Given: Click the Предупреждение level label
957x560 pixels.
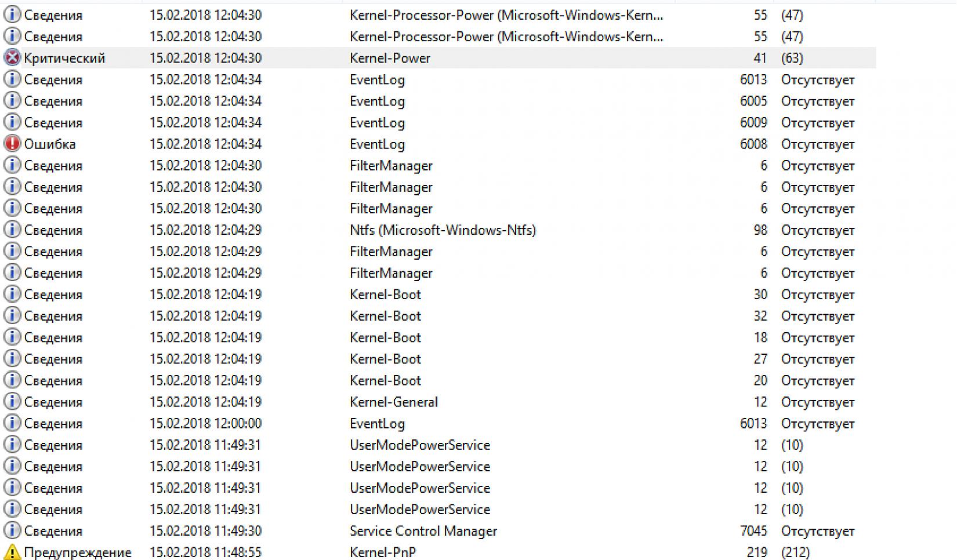Looking at the screenshot, I should coord(78,552).
